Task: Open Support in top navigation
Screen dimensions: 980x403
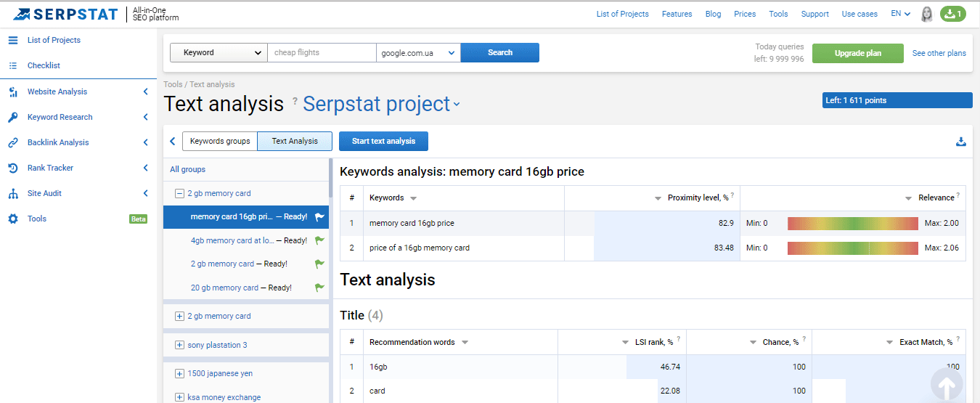Action: (814, 14)
